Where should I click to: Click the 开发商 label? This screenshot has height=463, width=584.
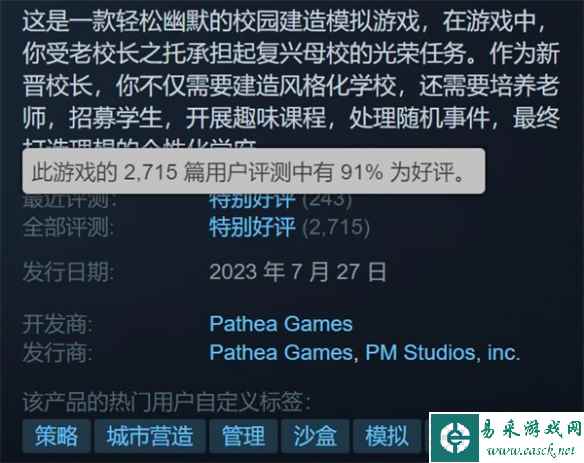[x=58, y=324]
